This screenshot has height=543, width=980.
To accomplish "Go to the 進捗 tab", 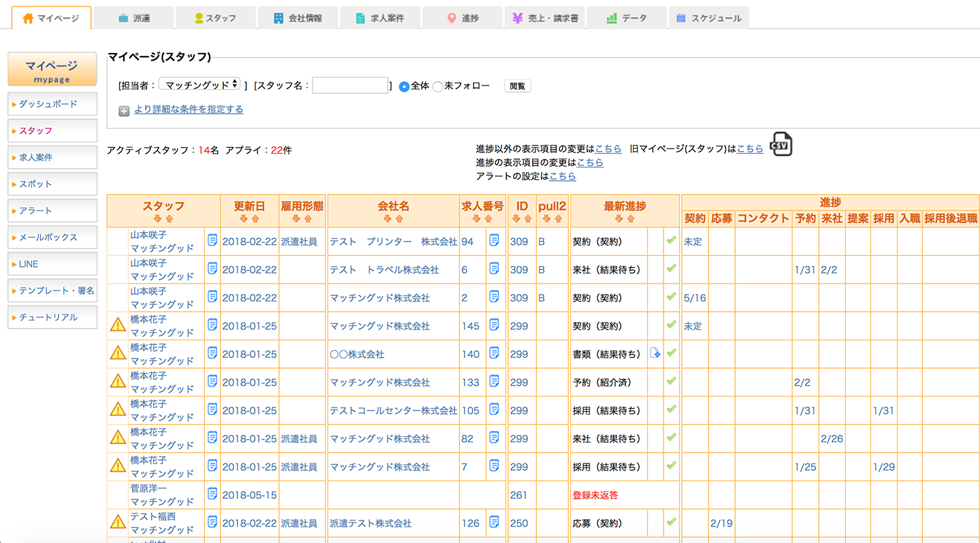I will tap(463, 18).
